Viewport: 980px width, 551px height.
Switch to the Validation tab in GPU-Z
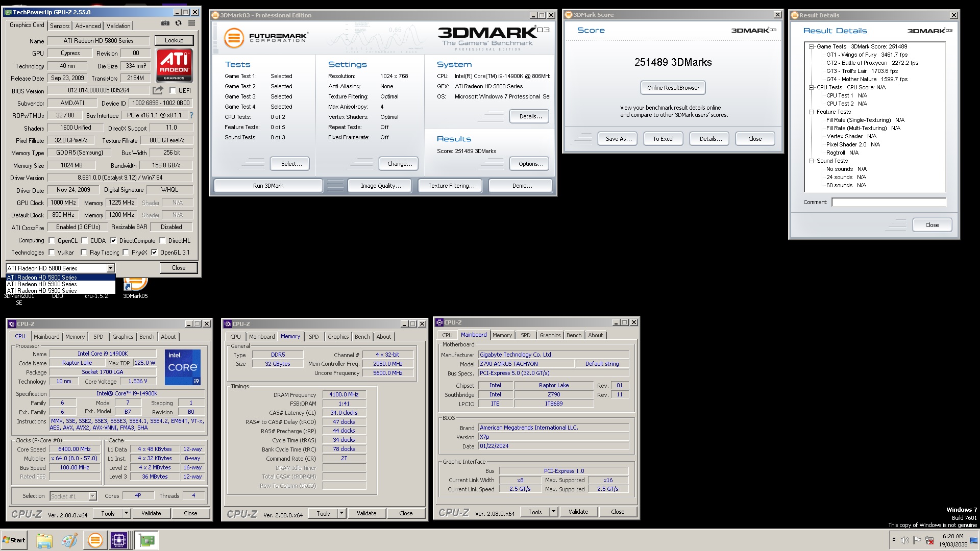coord(118,26)
